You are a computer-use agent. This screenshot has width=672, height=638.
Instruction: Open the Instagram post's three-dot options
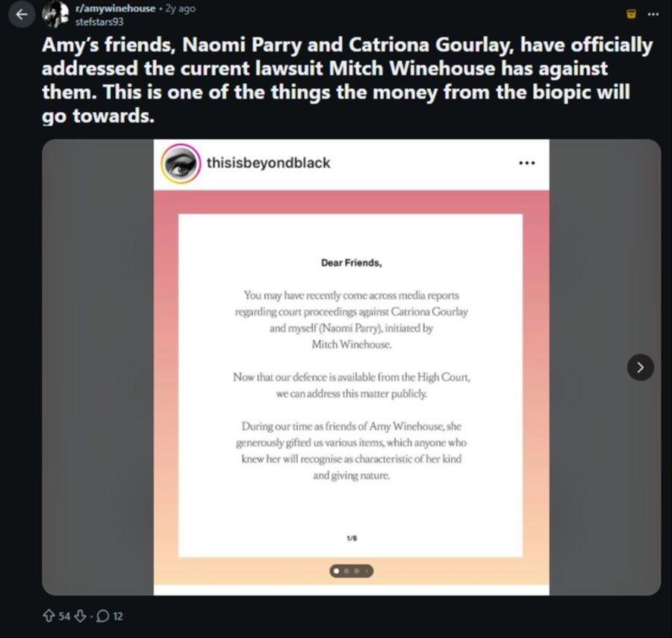click(527, 163)
